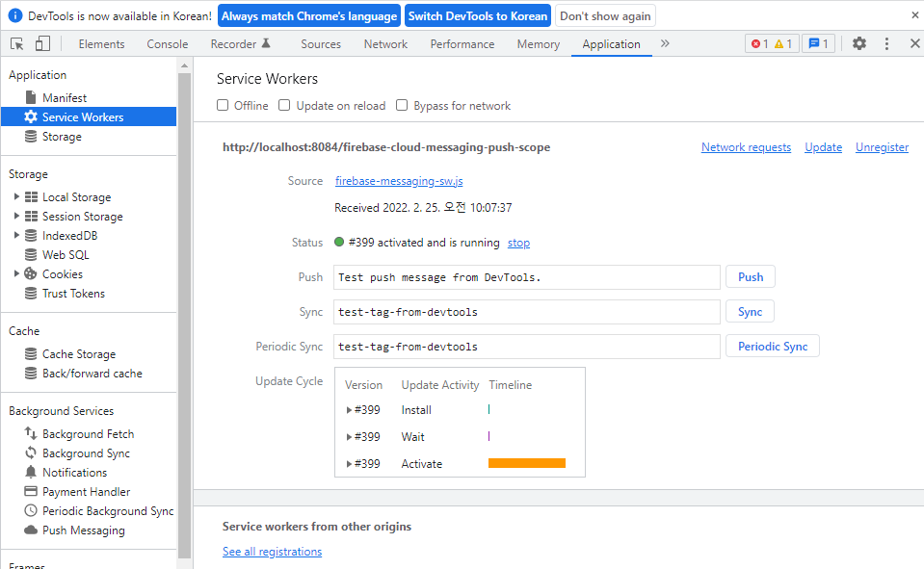Select Service Workers in sidebar
Viewport: 924px width, 569px height.
tap(89, 116)
